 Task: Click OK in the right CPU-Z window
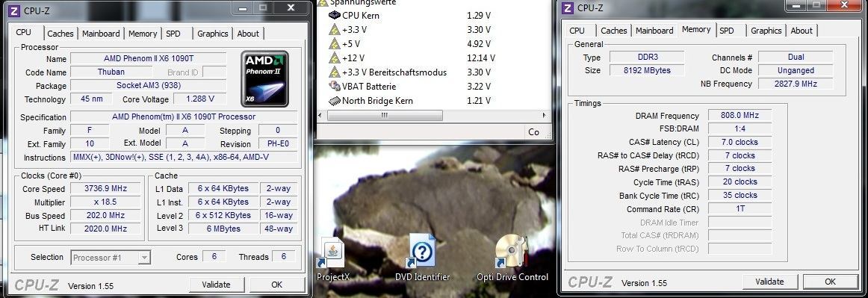831,282
